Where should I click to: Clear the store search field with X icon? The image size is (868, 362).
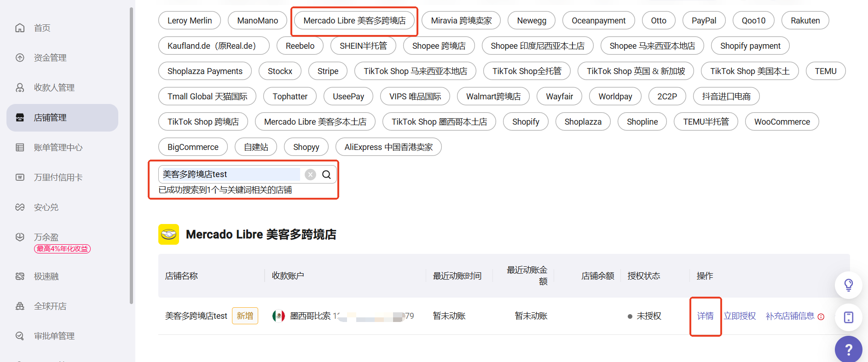pos(311,174)
